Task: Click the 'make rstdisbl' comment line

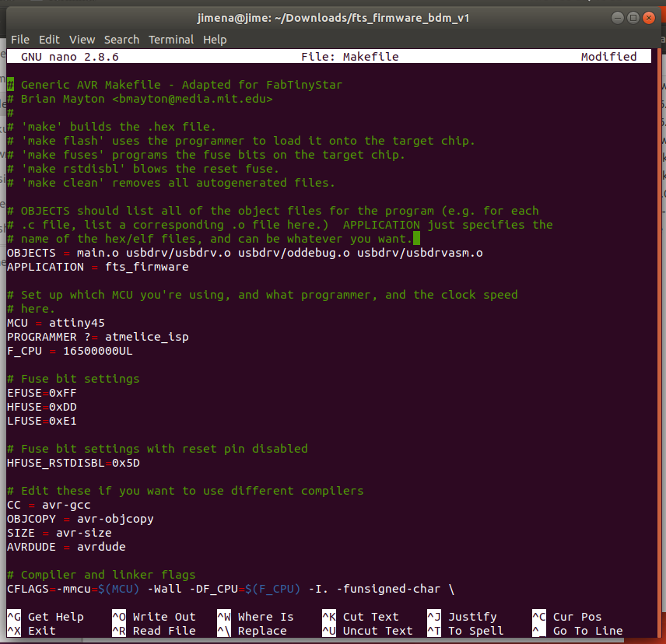Action: click(143, 169)
